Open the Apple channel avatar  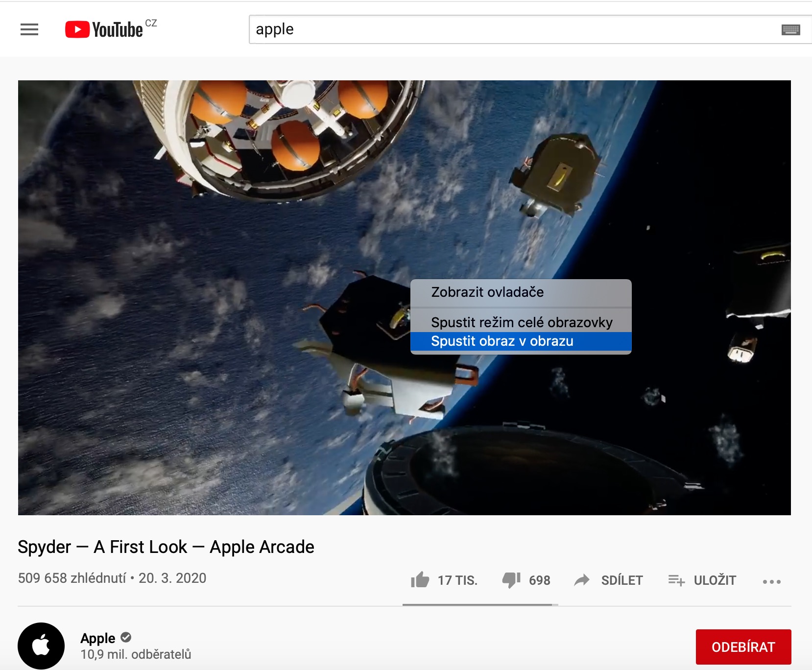pos(41,646)
